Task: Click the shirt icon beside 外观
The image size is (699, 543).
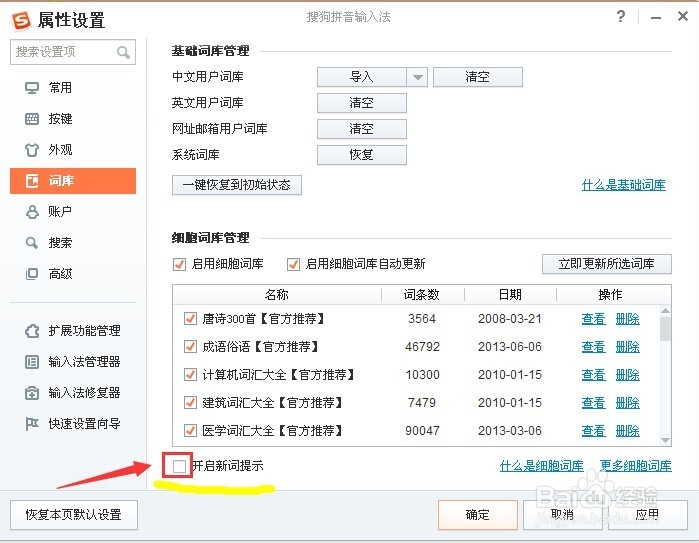Action: click(x=32, y=150)
